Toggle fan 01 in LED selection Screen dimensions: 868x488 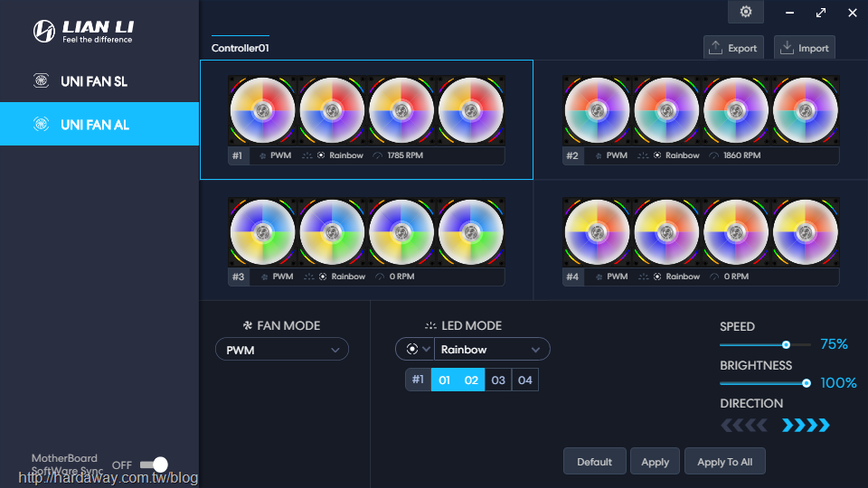(445, 380)
